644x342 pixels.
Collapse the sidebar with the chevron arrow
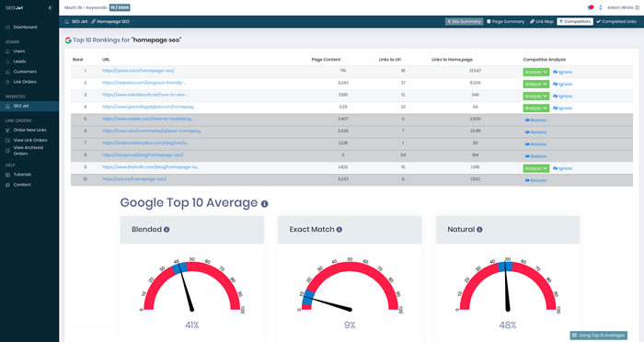click(x=50, y=7)
